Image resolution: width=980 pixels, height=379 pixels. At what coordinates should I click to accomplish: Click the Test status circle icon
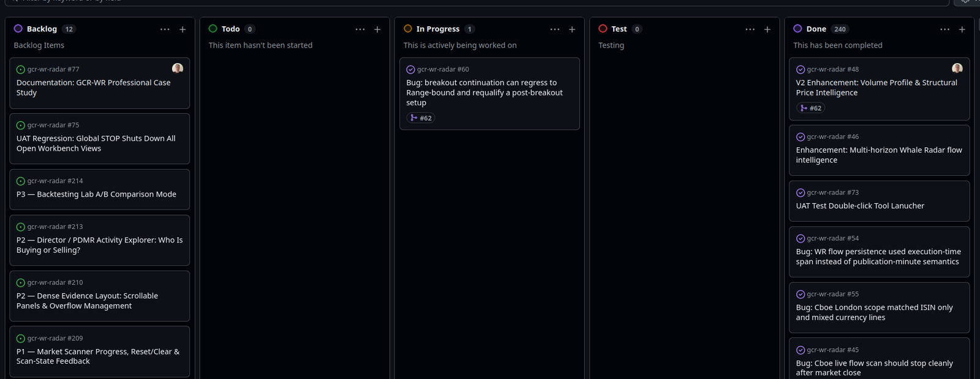tap(603, 29)
